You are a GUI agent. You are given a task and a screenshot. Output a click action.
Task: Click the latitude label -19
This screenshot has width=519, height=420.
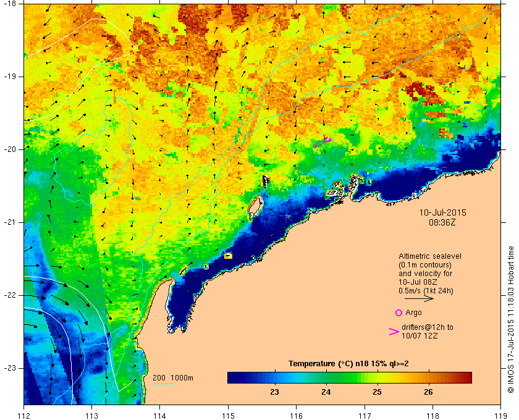pyautogui.click(x=9, y=77)
